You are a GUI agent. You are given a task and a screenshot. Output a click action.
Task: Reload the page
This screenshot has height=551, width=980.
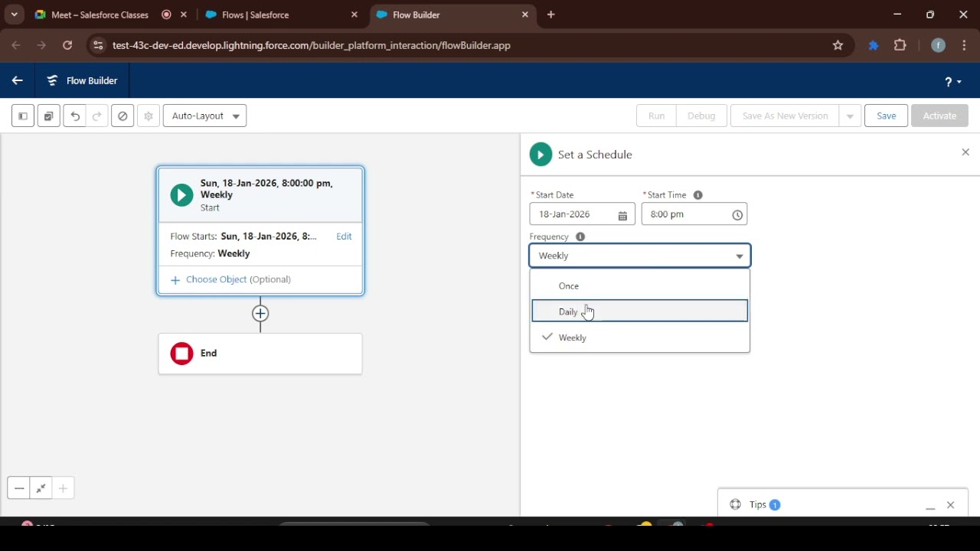pyautogui.click(x=67, y=45)
